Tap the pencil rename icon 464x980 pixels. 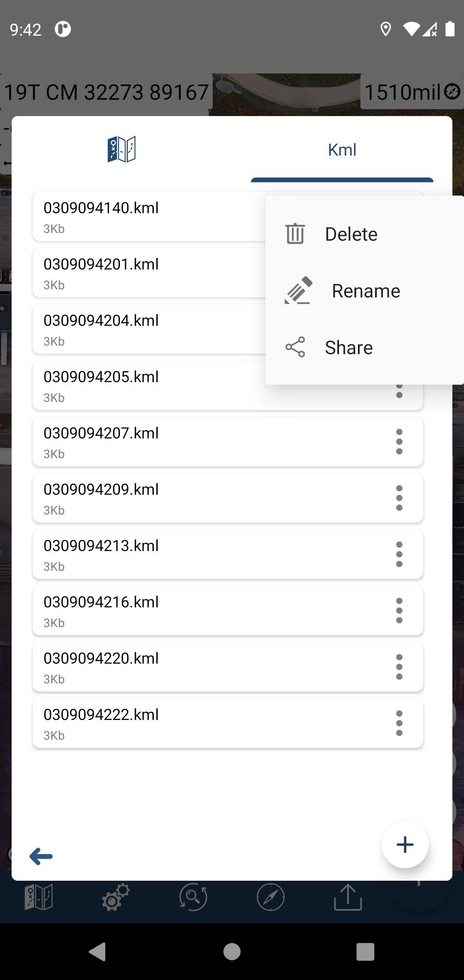(x=298, y=291)
